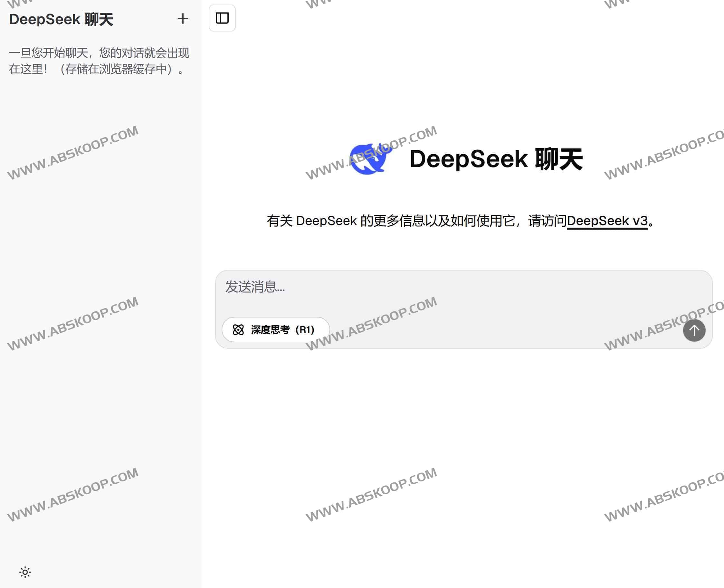This screenshot has width=724, height=588.
Task: Click the atom icon beside 深度思考
Action: 238,329
